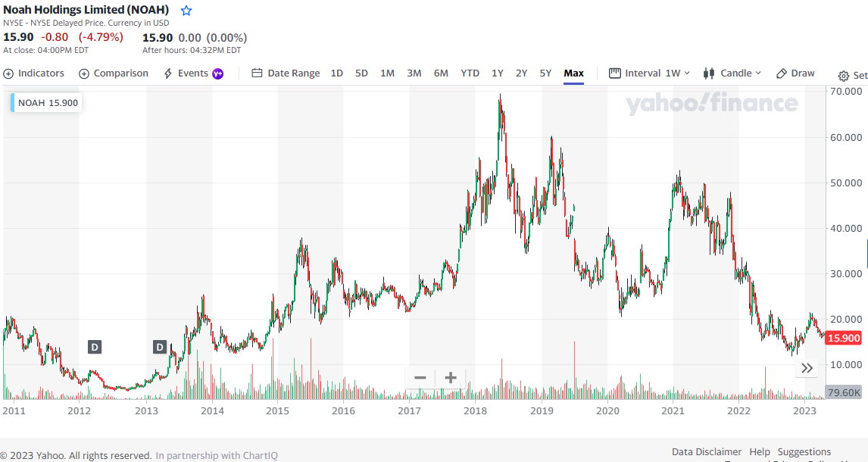Click the Indicators plus-circle icon
The width and height of the screenshot is (868, 462).
pyautogui.click(x=8, y=73)
